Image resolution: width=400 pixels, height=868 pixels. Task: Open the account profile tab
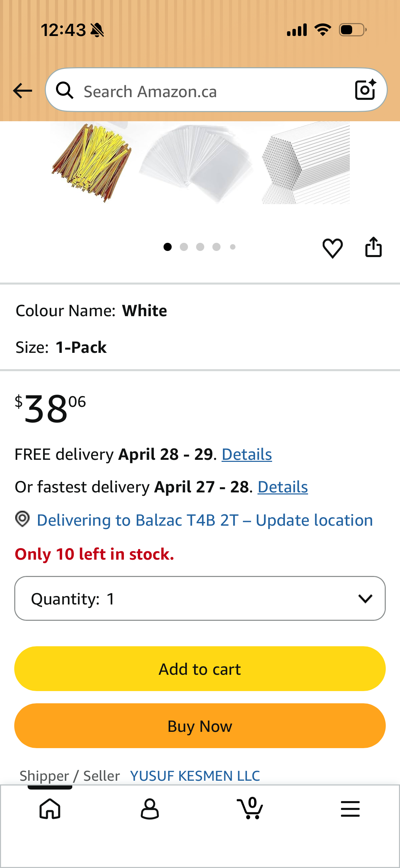tap(150, 809)
